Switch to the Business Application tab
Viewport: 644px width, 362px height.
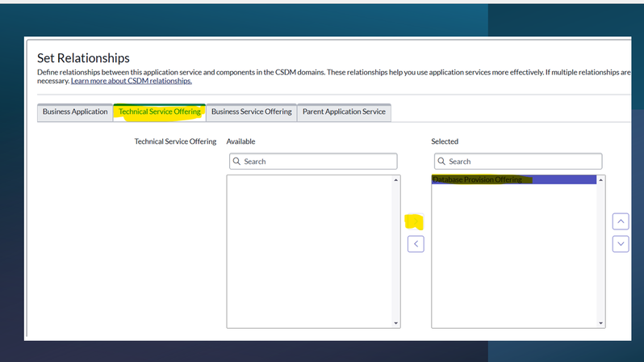[x=75, y=112]
